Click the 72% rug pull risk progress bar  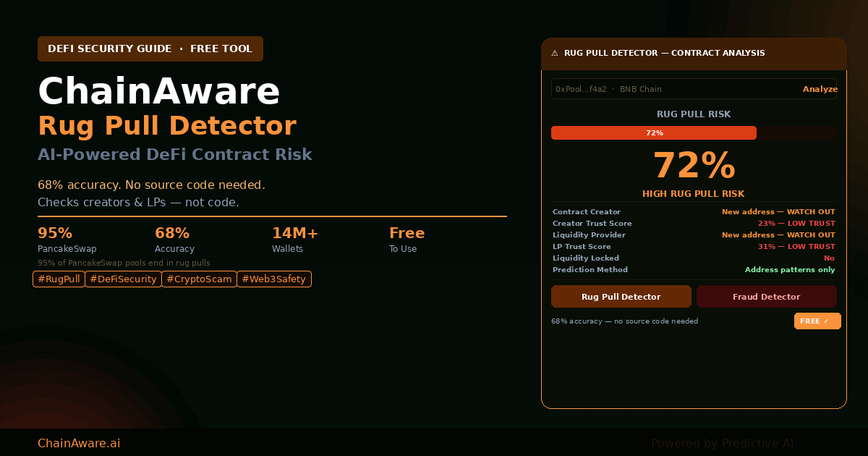tap(654, 133)
